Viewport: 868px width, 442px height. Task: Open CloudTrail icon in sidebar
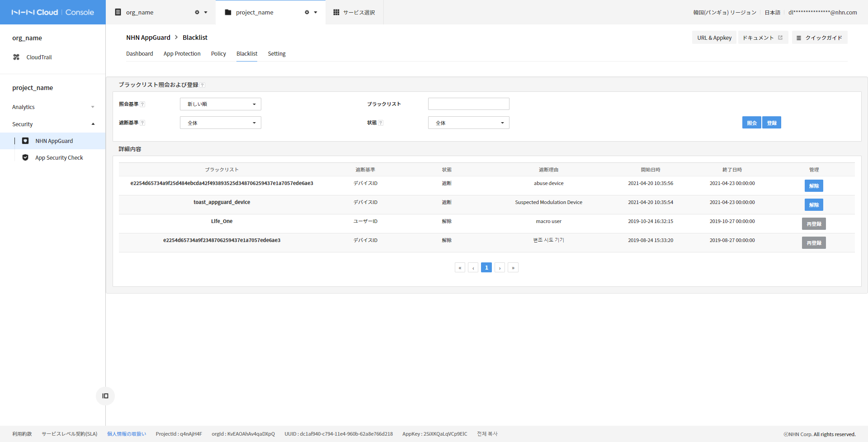tap(16, 57)
